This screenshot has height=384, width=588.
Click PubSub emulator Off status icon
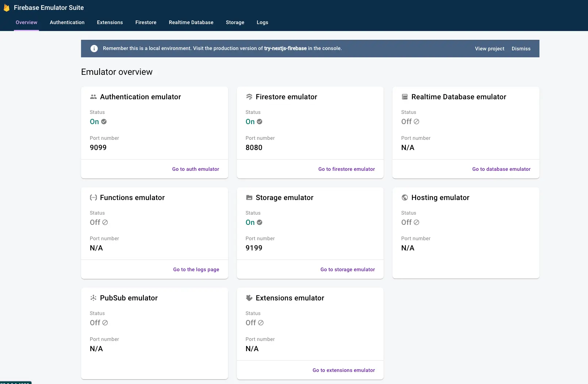(105, 323)
